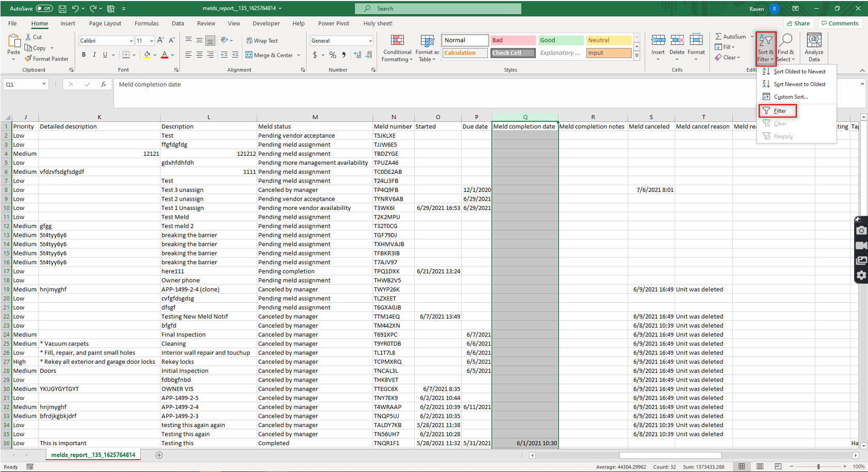Open the Formulas ribbon tab
The image size is (868, 472).
tap(146, 23)
